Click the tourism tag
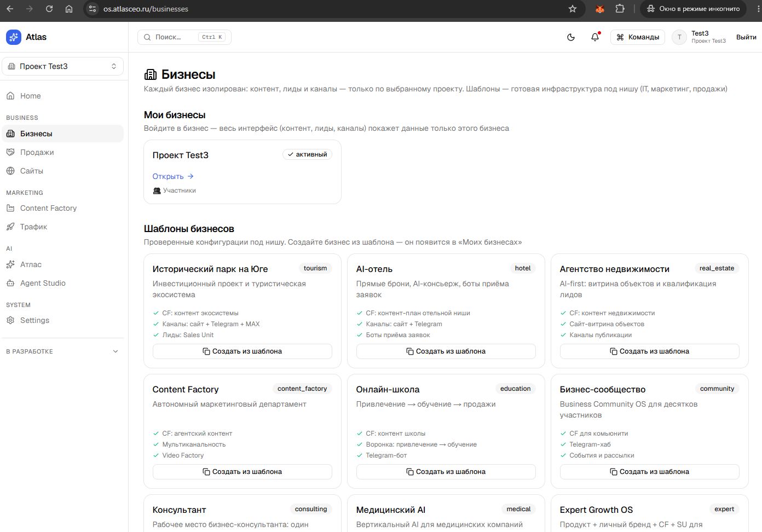 315,268
